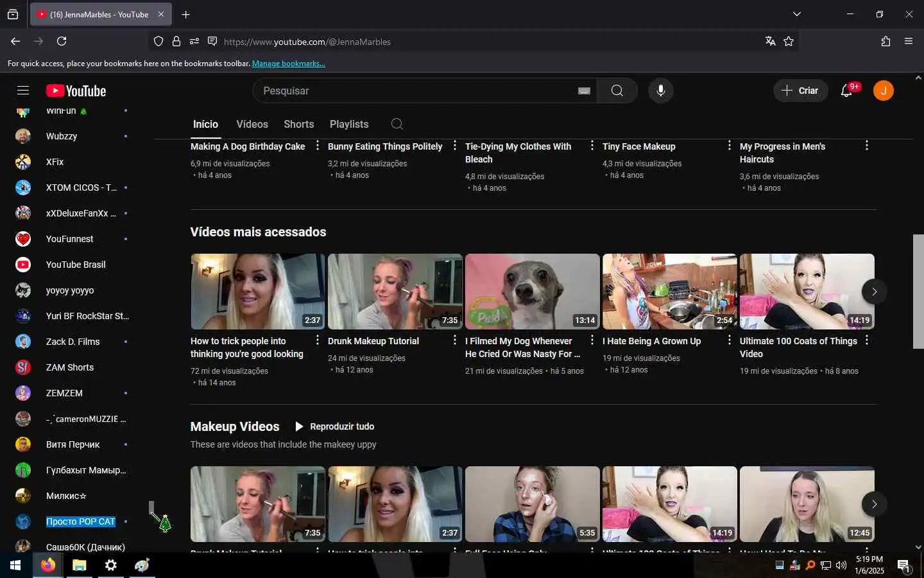Click the Criar create button
The height and width of the screenshot is (578, 924).
click(800, 91)
